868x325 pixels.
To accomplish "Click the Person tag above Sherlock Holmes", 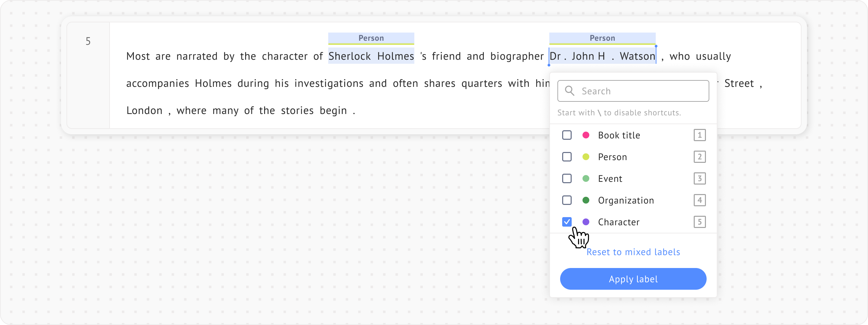I will (x=371, y=38).
